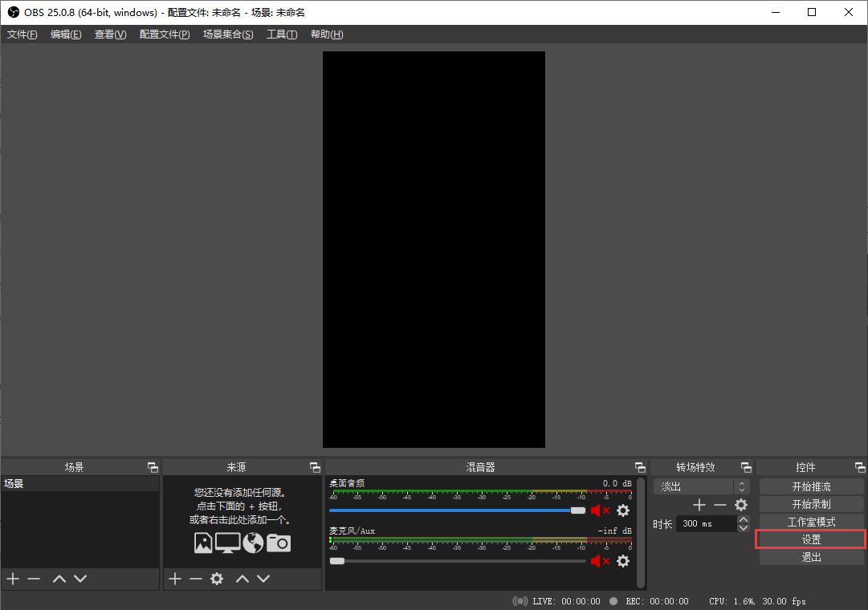Screen dimensions: 868x610
Task: Decrease transition duration with down arrow
Action: tap(743, 528)
